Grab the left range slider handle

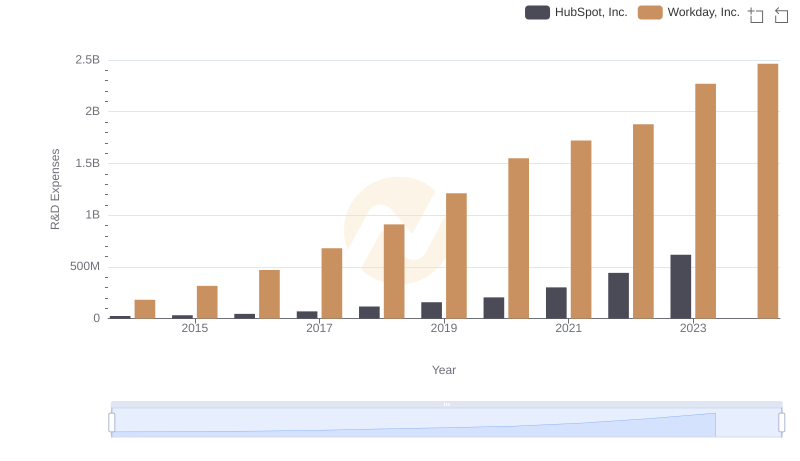click(x=112, y=423)
